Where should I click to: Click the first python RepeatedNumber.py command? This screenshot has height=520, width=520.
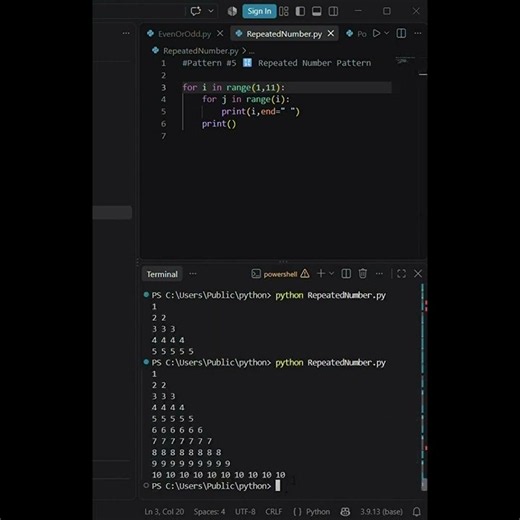coord(330,295)
